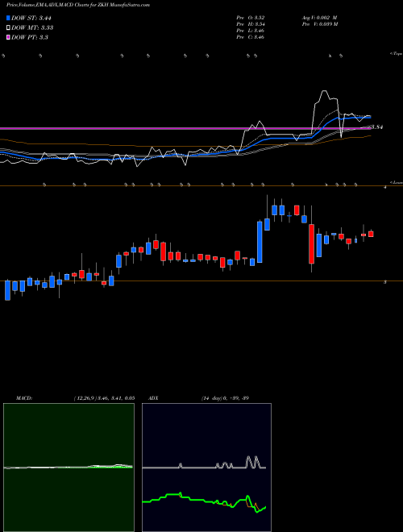The height and width of the screenshot is (532, 403).
Task: Click the price axis label 4
Action: click(385, 187)
